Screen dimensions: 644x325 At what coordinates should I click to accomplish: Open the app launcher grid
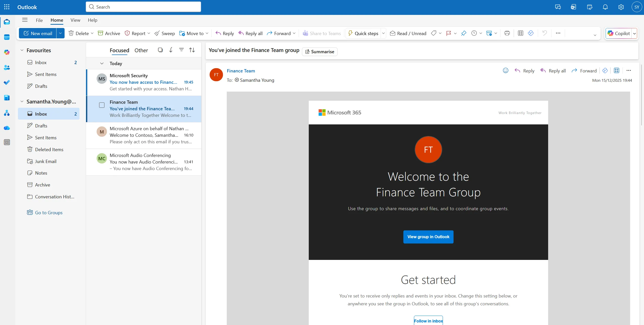click(7, 7)
